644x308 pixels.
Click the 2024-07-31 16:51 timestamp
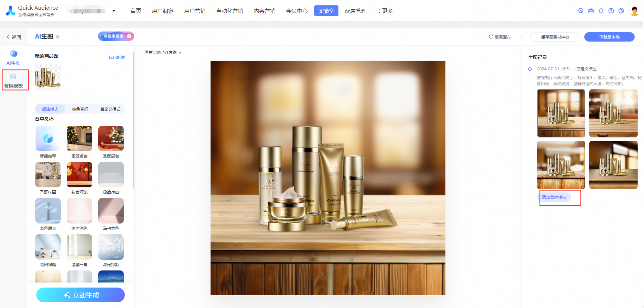tap(554, 69)
